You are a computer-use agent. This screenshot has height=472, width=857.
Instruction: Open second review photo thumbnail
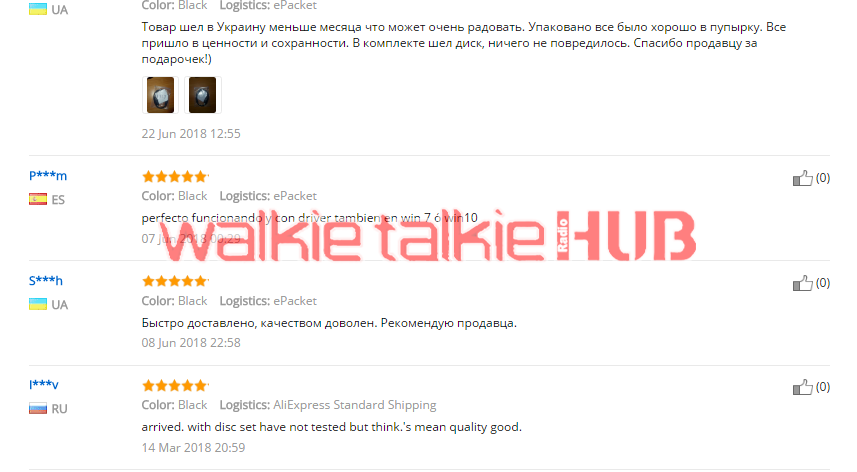(202, 95)
